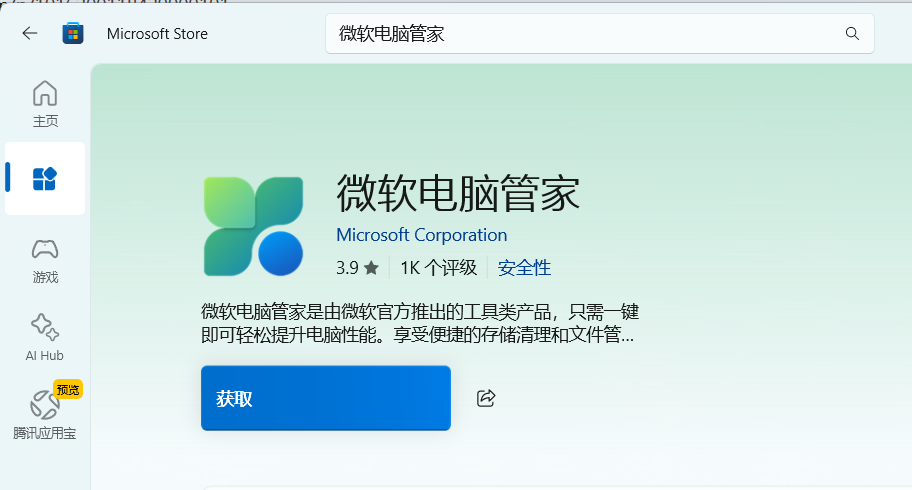Open the Microsoft Corporation publisher link
Screen dimensions: 912x490
pos(422,235)
